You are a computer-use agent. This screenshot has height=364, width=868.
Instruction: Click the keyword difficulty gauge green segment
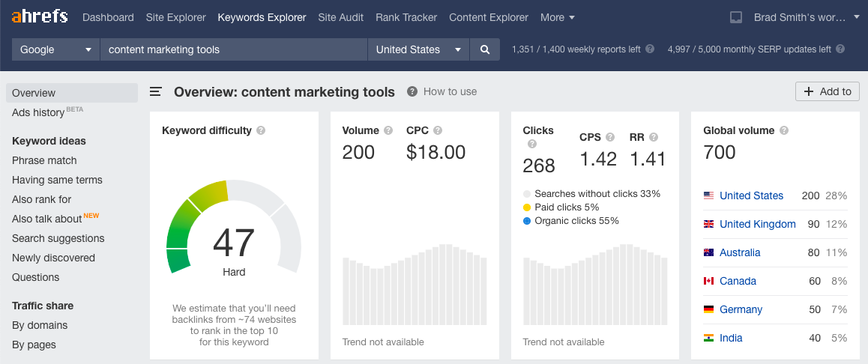pyautogui.click(x=183, y=225)
